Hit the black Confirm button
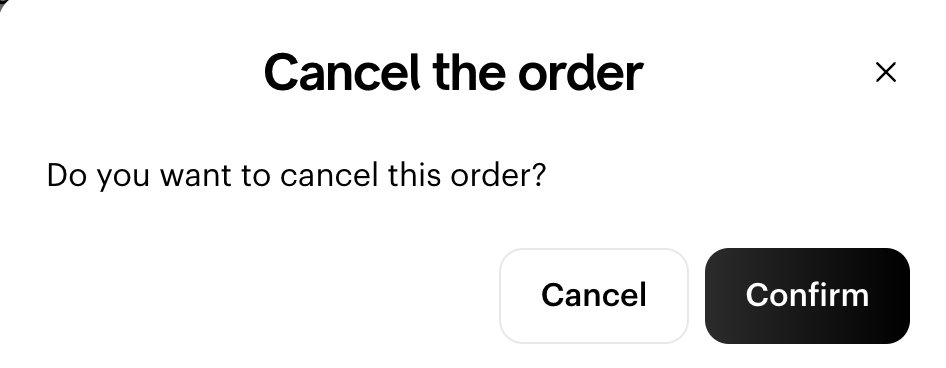 [x=807, y=296]
